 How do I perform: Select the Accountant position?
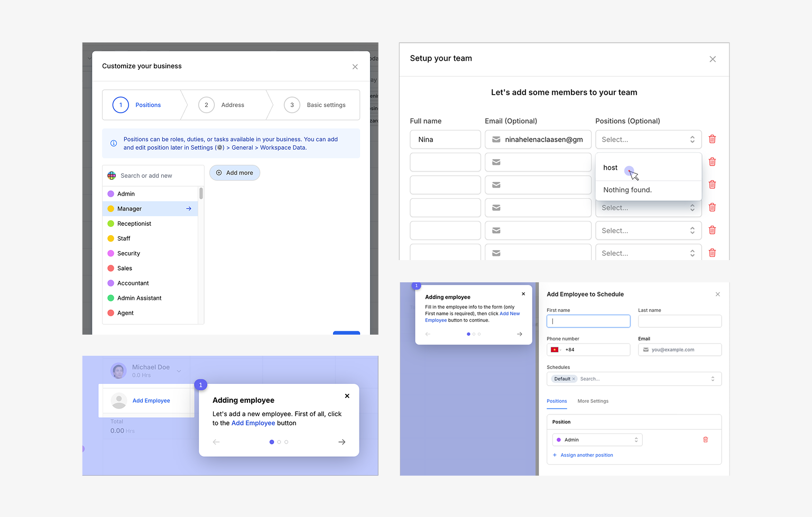[150, 283]
